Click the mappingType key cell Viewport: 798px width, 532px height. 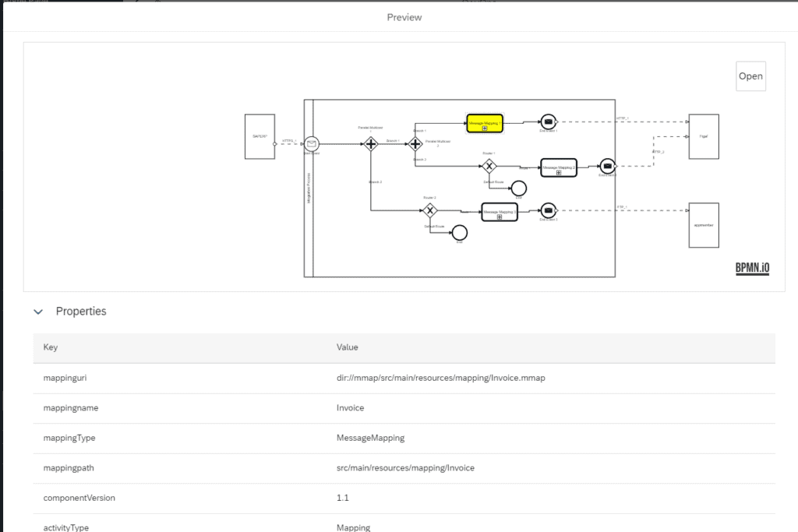click(x=69, y=438)
